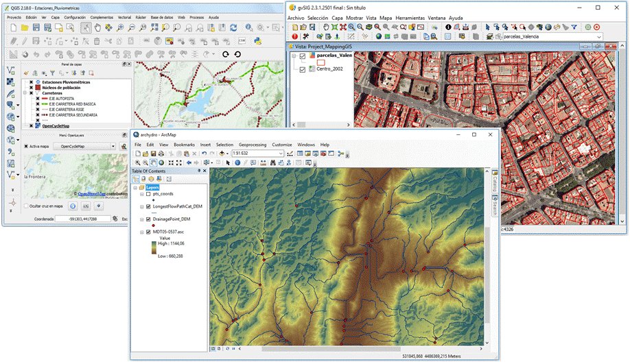Image resolution: width=630 pixels, height=364 pixels.
Task: Click ArcMap go back to previous extent arrow
Action: (189, 162)
